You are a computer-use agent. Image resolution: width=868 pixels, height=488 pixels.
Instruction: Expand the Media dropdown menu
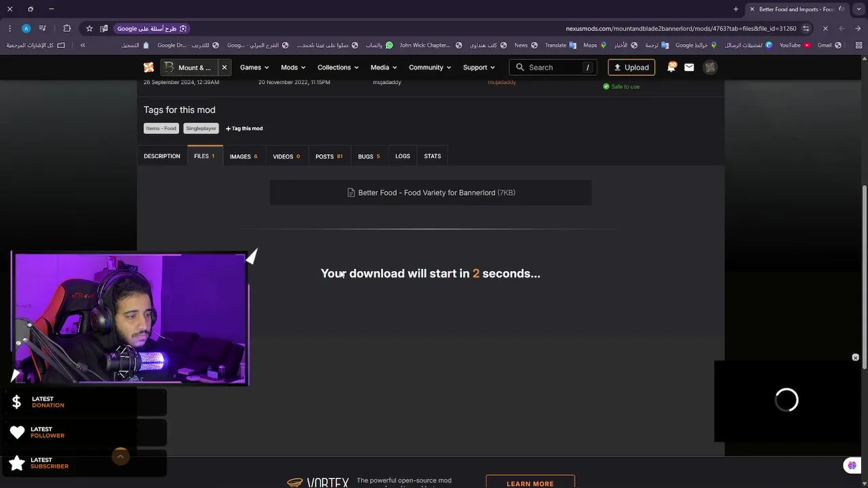coord(384,67)
